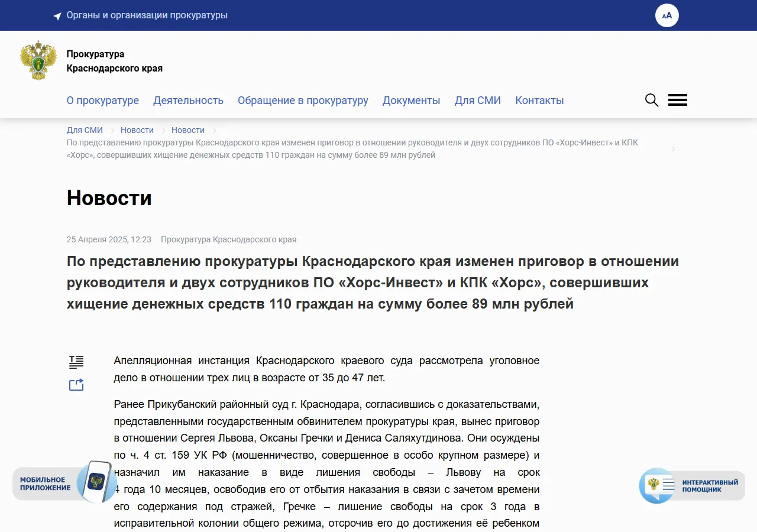Launch the interactive assistant widget
The height and width of the screenshot is (532, 757).
[692, 486]
